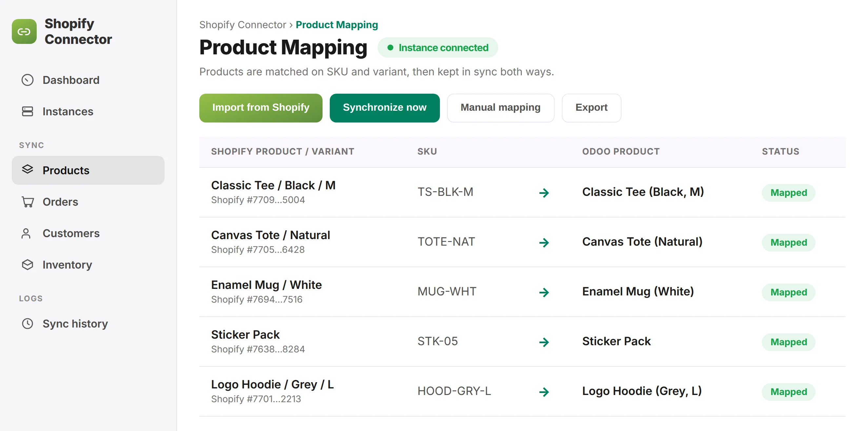
Task: Click Mapped badge for Enamel Mug
Action: click(x=788, y=292)
